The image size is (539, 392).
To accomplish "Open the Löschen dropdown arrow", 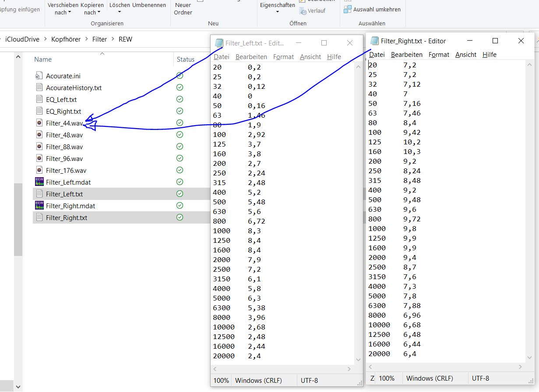I will (119, 12).
